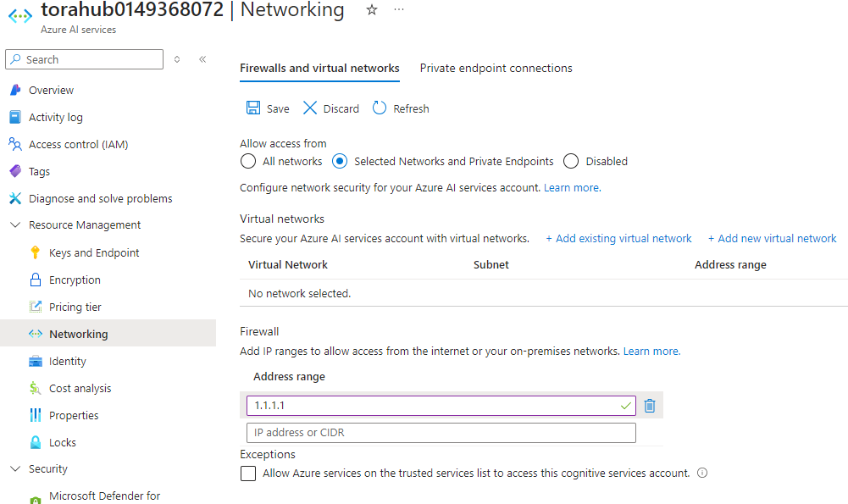Collapse the Security section chevron

click(16, 468)
